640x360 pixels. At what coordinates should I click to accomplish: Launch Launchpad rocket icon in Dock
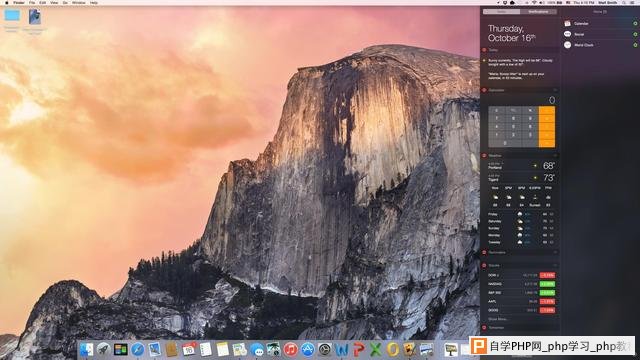[104, 349]
